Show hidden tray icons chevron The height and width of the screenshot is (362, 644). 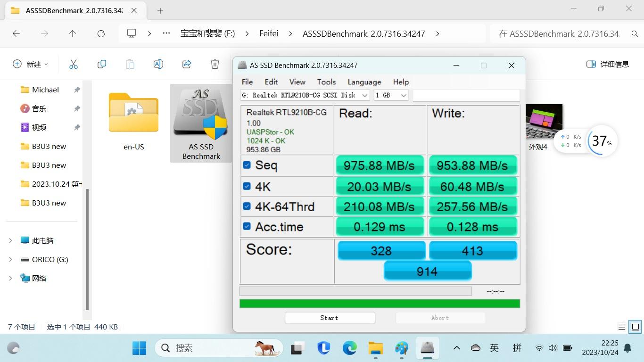point(456,348)
